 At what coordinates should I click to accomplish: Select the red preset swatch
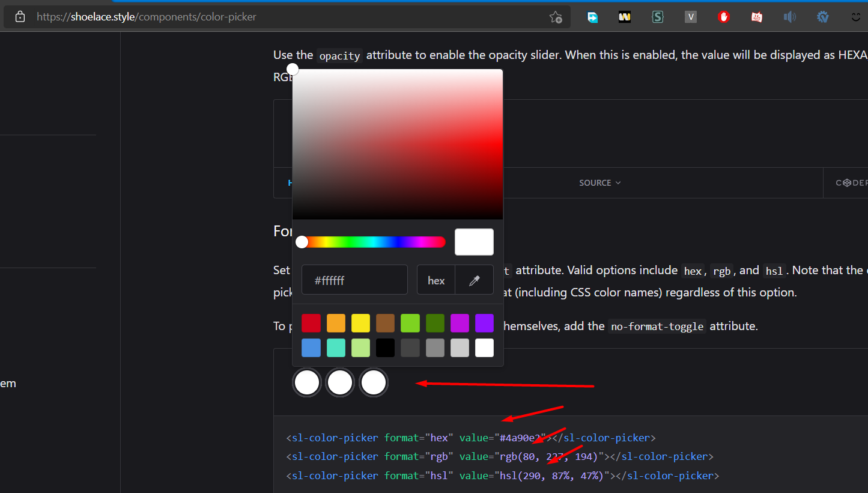click(311, 323)
